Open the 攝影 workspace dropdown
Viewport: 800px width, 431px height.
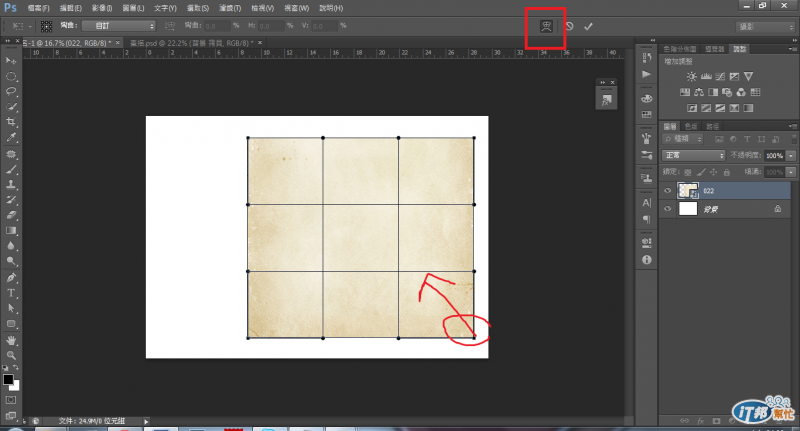pyautogui.click(x=765, y=27)
